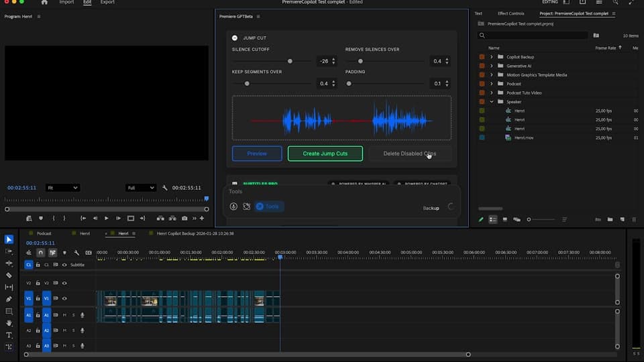Click the Tools button in Premiere GPTBeta
Screen dimensions: 644x362
(268, 206)
